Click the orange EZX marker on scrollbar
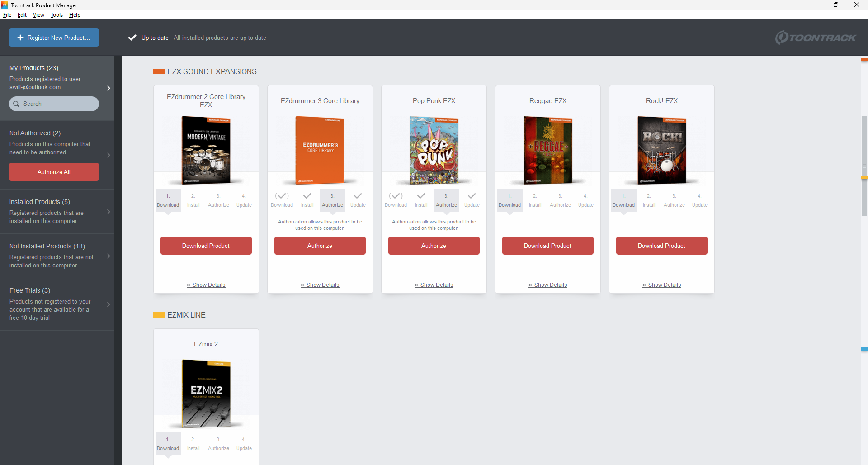The height and width of the screenshot is (465, 868). click(864, 60)
